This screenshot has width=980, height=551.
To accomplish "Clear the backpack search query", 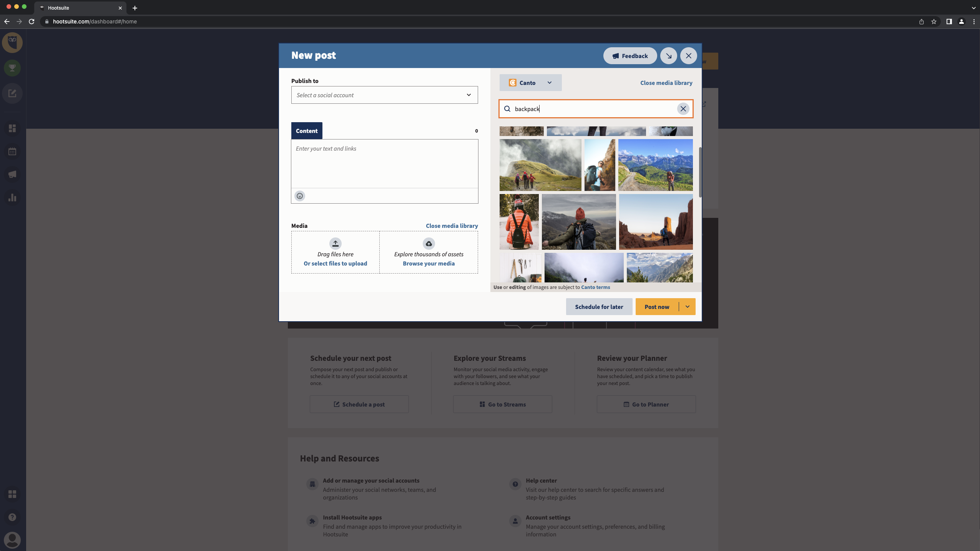I will (x=683, y=109).
